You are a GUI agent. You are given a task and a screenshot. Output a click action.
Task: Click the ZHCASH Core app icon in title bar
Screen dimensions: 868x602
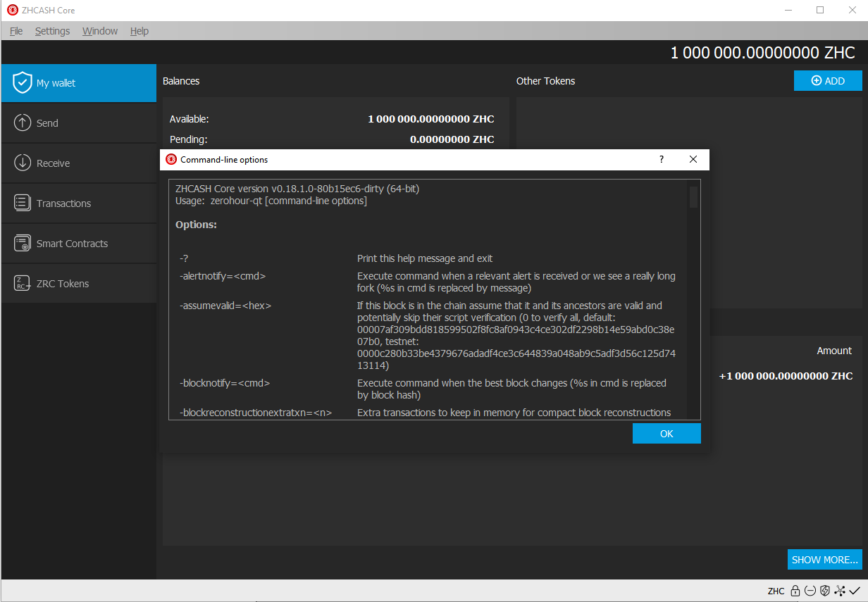pos(13,11)
